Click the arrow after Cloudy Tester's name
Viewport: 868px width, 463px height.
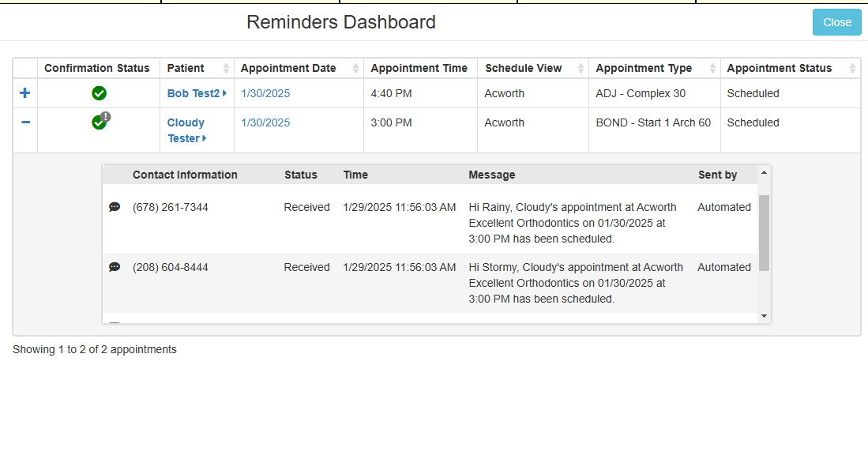pyautogui.click(x=205, y=138)
